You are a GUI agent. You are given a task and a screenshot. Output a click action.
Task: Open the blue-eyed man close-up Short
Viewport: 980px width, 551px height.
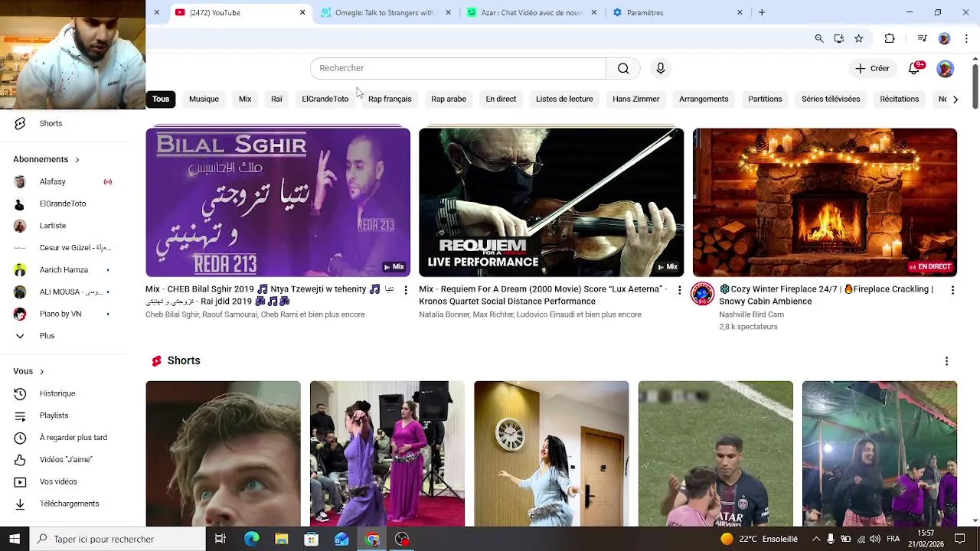click(223, 454)
